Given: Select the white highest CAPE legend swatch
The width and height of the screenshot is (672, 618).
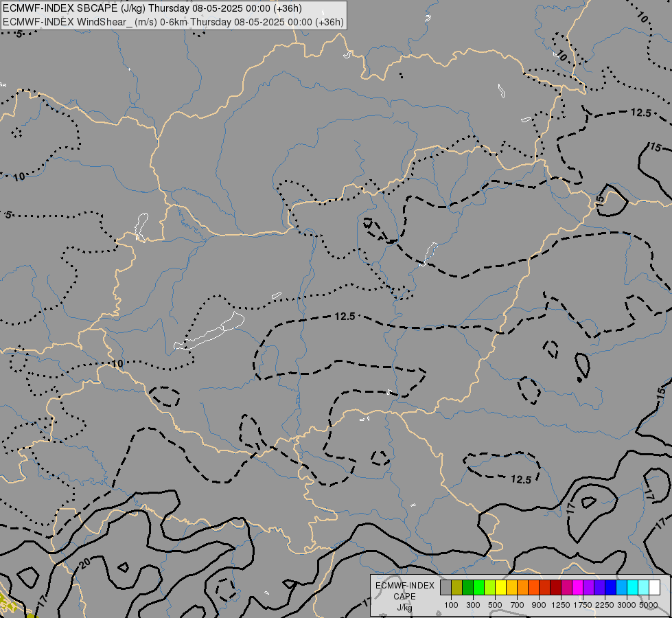Looking at the screenshot, I should point(654,587).
